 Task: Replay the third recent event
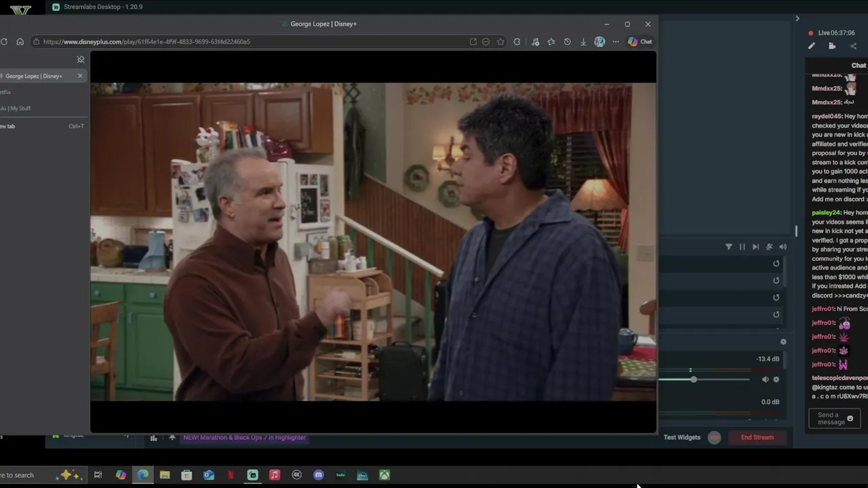pyautogui.click(x=776, y=298)
